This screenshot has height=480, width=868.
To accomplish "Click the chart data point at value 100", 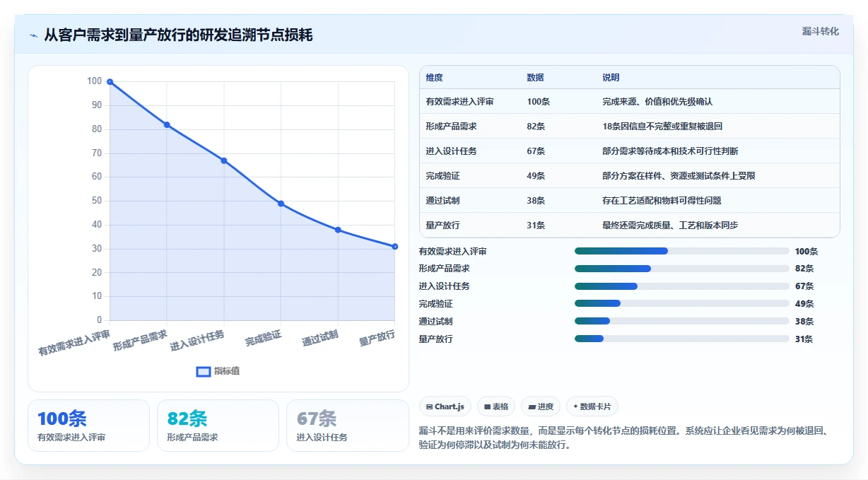I will tap(110, 81).
